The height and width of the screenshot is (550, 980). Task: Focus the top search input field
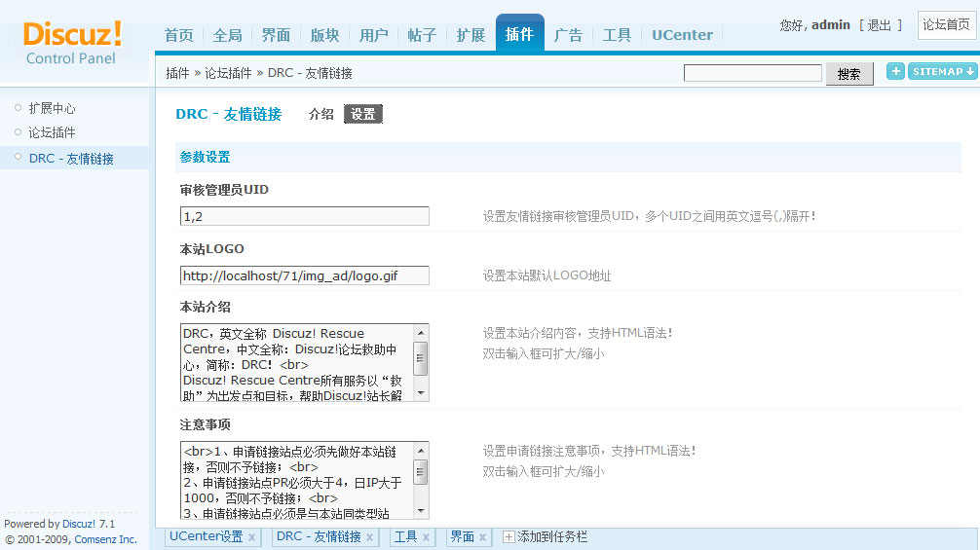(x=752, y=73)
